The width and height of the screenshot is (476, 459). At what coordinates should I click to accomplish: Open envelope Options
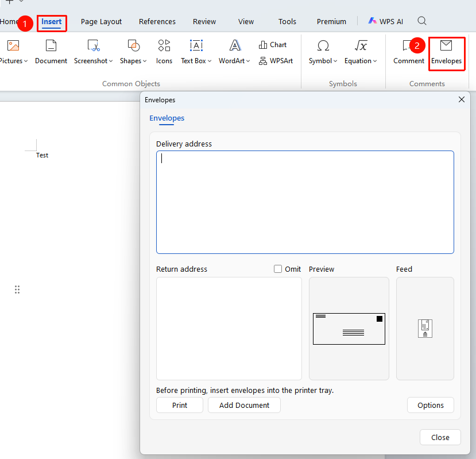pyautogui.click(x=431, y=405)
